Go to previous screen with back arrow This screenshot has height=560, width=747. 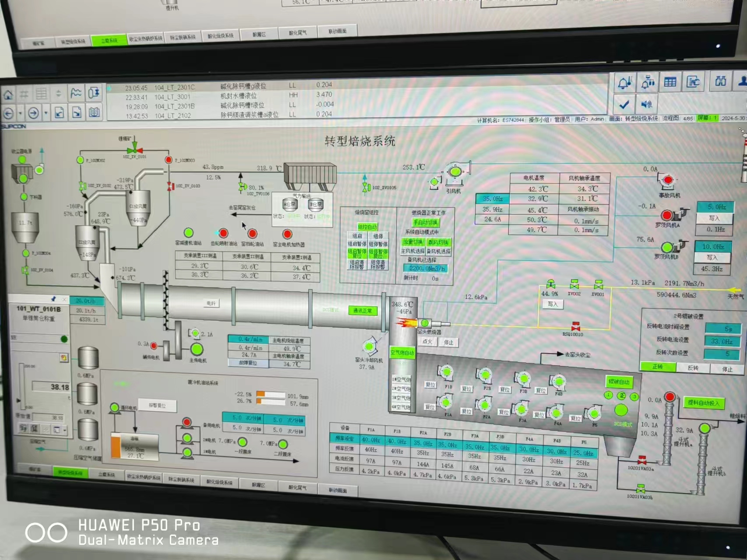[8, 113]
